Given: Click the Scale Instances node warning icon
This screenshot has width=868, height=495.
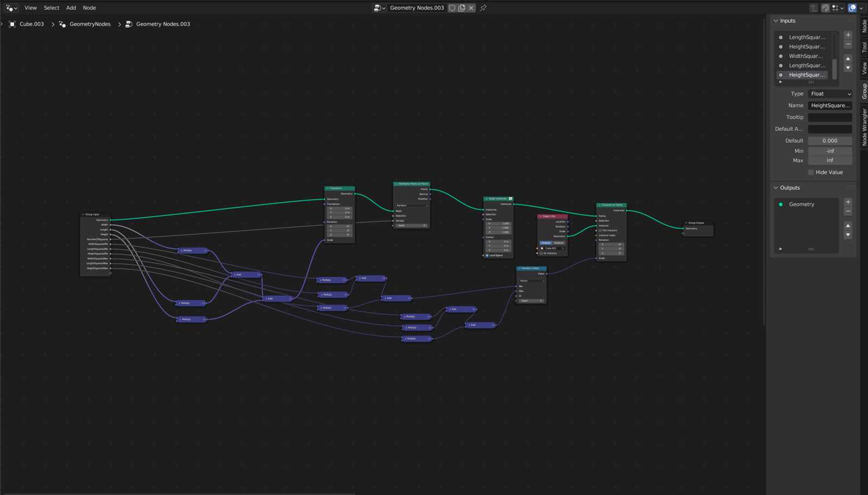Looking at the screenshot, I should 510,199.
